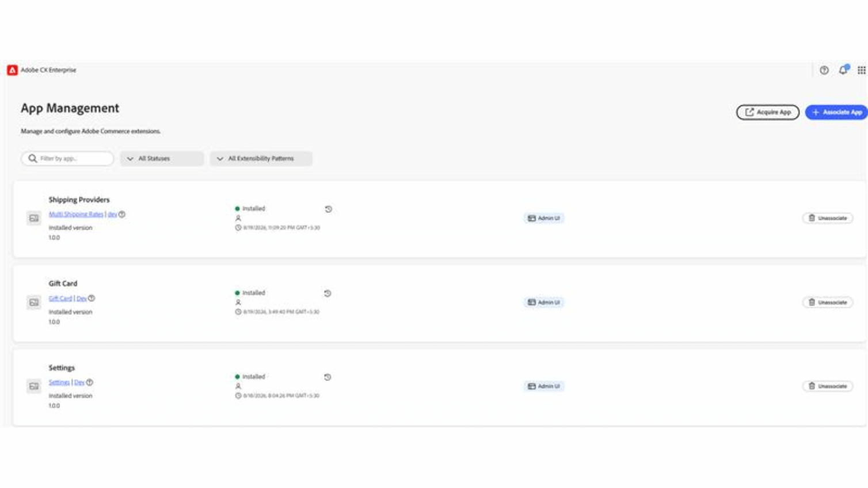Click the Filter by app search field
This screenshot has height=488, width=868.
67,158
